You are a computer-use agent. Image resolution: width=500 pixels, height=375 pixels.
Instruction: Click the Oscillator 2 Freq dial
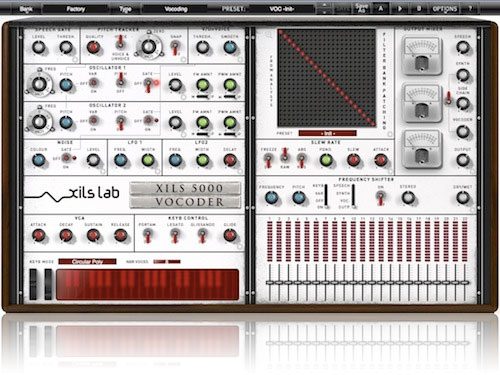coord(39,121)
